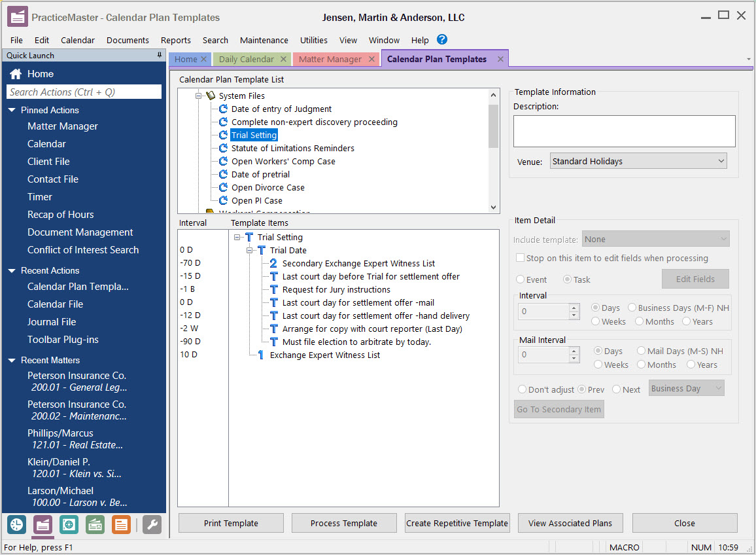Collapse the Recent Matters section
This screenshot has width=756, height=555.
pyautogui.click(x=12, y=361)
